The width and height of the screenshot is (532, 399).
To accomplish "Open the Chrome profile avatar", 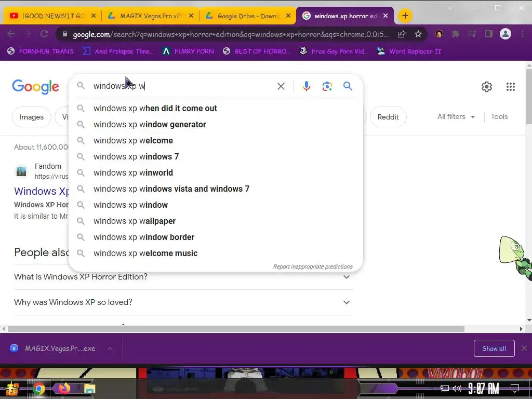I will click(505, 34).
